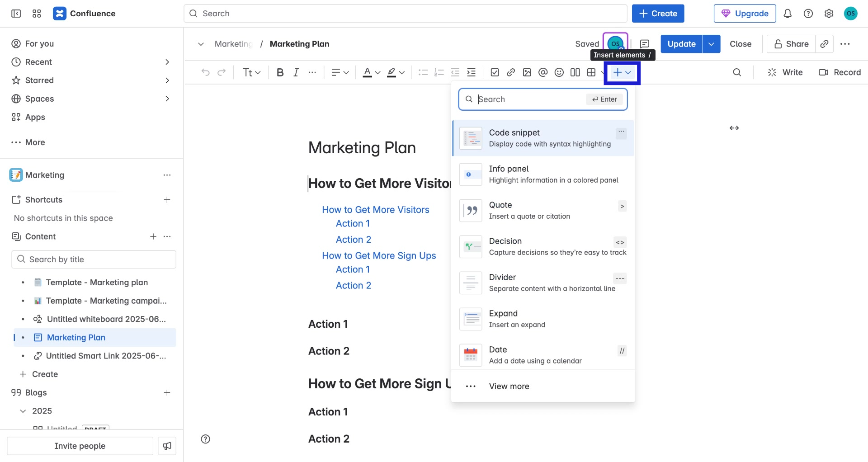Open the mention (@) tool

[543, 72]
